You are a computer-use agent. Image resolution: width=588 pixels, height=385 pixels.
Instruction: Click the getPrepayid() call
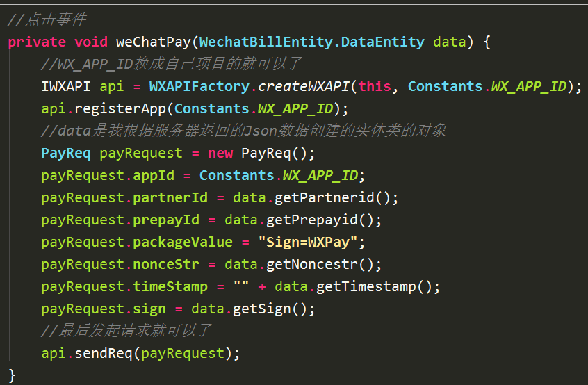tap(324, 220)
